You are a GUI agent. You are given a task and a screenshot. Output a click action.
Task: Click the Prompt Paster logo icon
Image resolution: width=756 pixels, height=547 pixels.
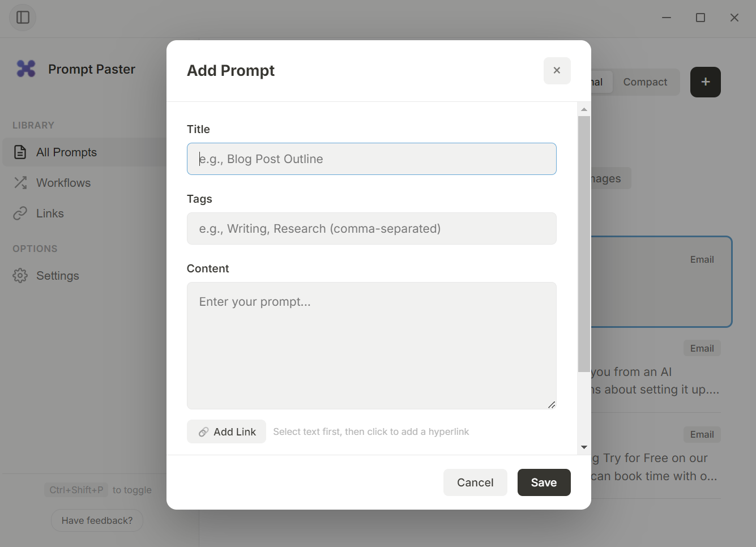click(x=25, y=69)
